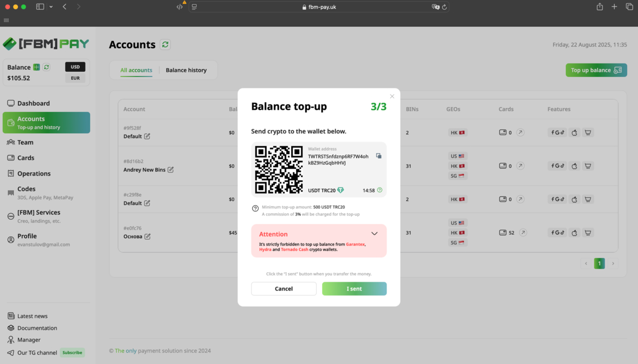
Task: Cancel the balance top-up dialog
Action: pos(284,289)
